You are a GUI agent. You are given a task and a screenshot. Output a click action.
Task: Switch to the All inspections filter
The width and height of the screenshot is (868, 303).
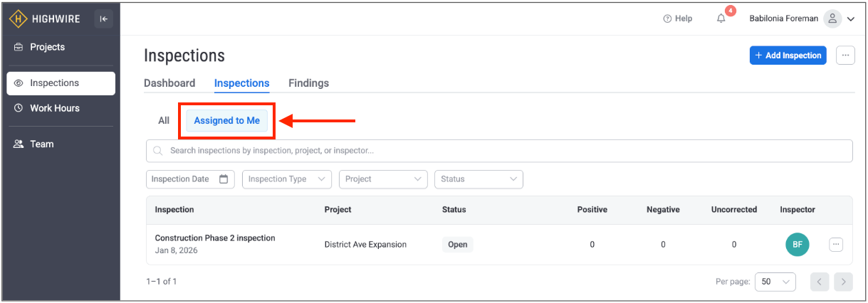[164, 121]
